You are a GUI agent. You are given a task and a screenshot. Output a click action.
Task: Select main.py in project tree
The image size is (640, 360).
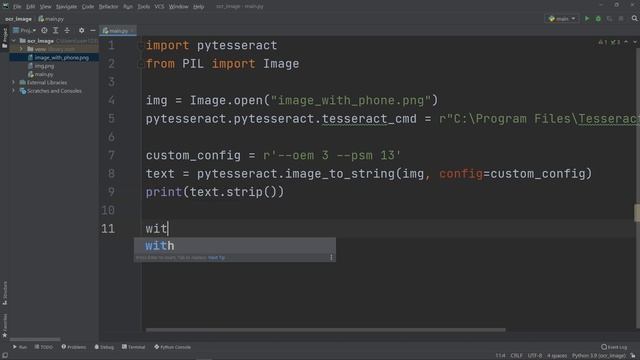pos(40,74)
